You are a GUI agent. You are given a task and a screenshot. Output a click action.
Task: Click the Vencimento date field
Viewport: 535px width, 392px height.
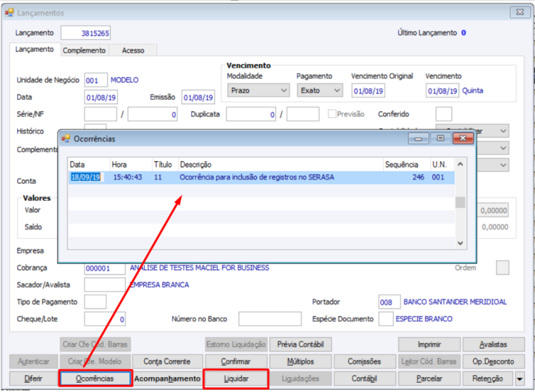point(442,91)
